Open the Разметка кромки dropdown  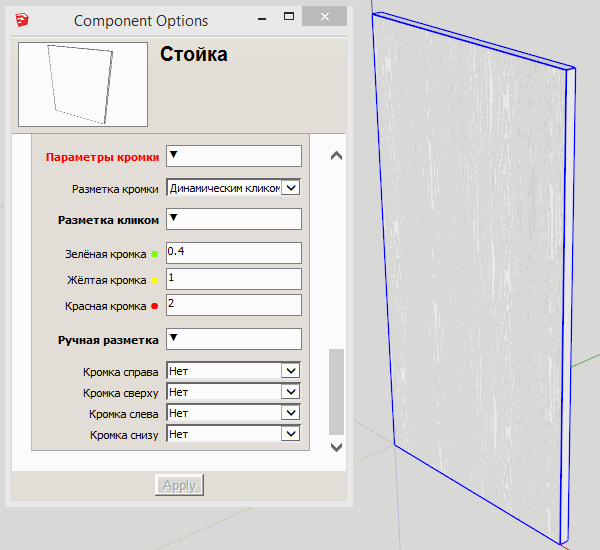291,187
